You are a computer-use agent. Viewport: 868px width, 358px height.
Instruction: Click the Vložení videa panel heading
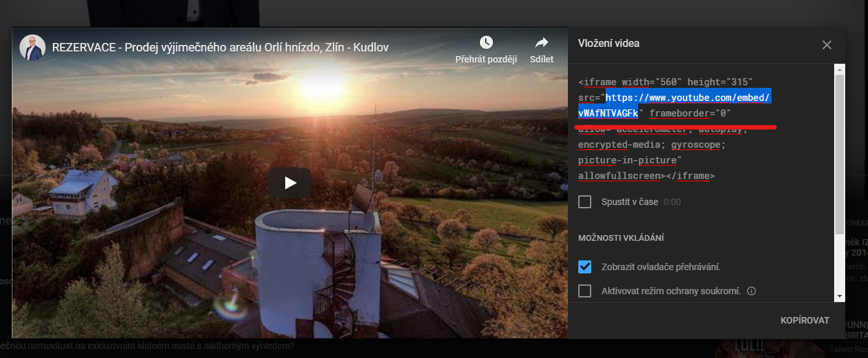[x=609, y=44]
